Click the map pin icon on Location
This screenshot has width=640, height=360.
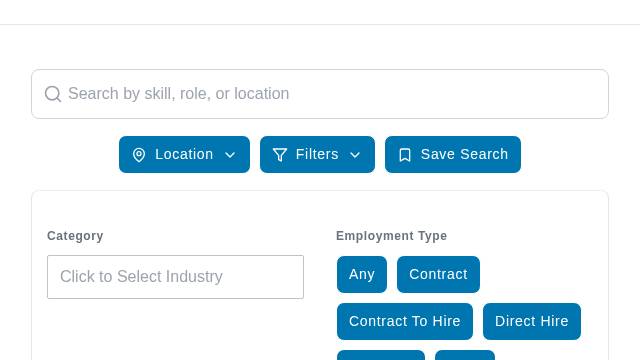(x=139, y=155)
